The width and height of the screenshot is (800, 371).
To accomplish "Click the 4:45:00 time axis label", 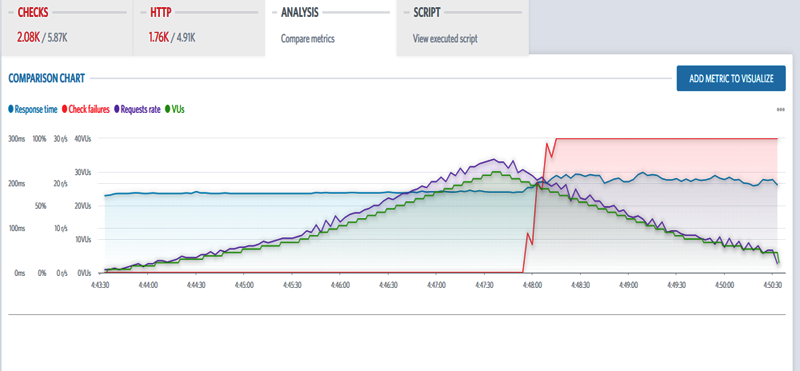I will pyautogui.click(x=243, y=285).
